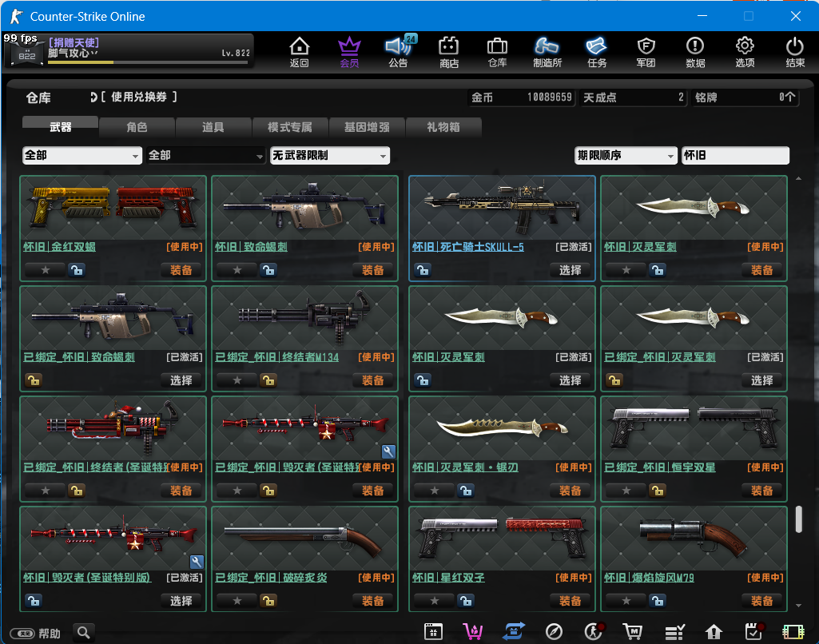Open the checklist icon in bottom bar
Viewport: 819px width, 644px height.
[x=675, y=632]
